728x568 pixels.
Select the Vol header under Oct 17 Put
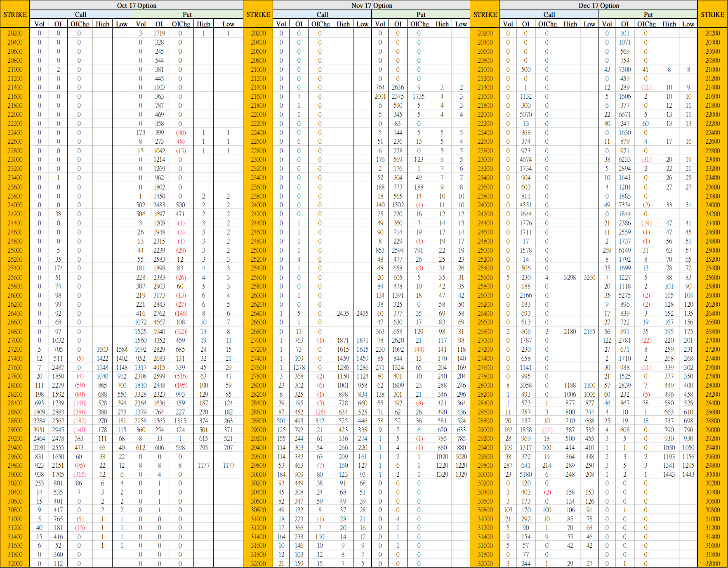pyautogui.click(x=141, y=24)
